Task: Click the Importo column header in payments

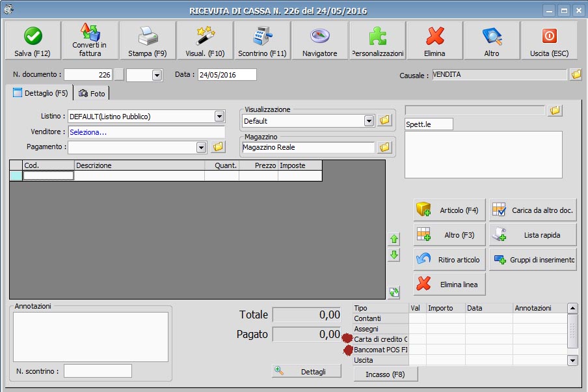Action: point(446,308)
